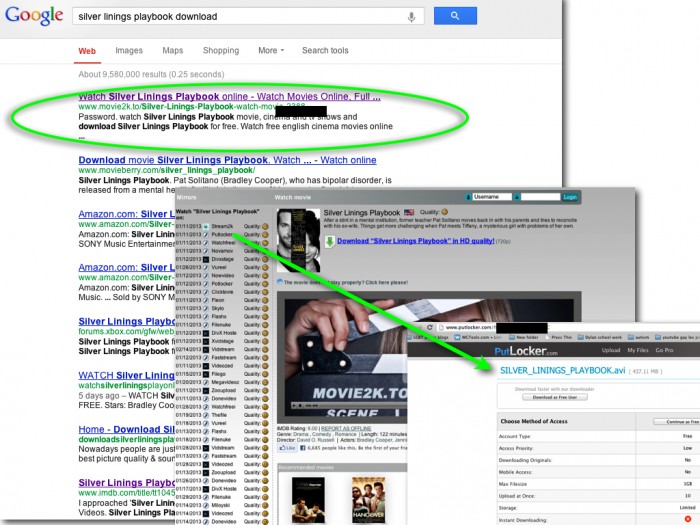Switch to the Maps tab
Image resolution: width=700 pixels, height=525 pixels.
point(173,50)
